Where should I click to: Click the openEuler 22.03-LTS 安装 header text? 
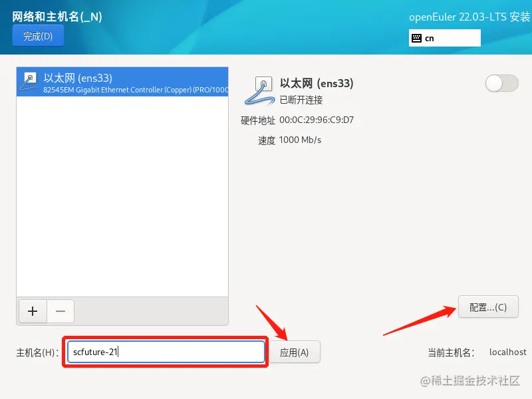click(469, 17)
